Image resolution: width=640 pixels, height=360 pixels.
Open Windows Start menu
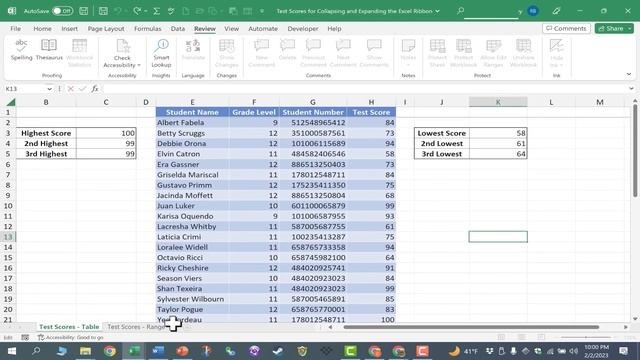(x=11, y=351)
